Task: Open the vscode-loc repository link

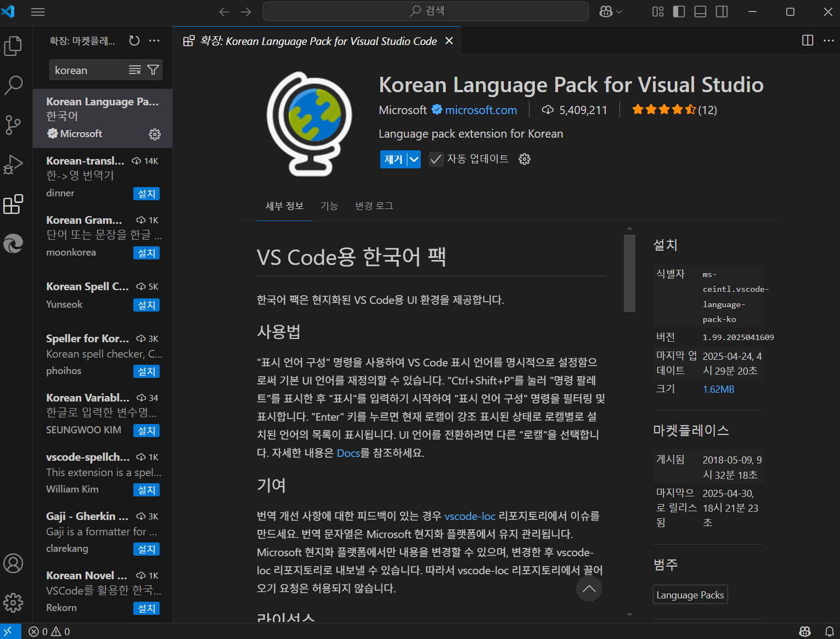Action: click(470, 516)
